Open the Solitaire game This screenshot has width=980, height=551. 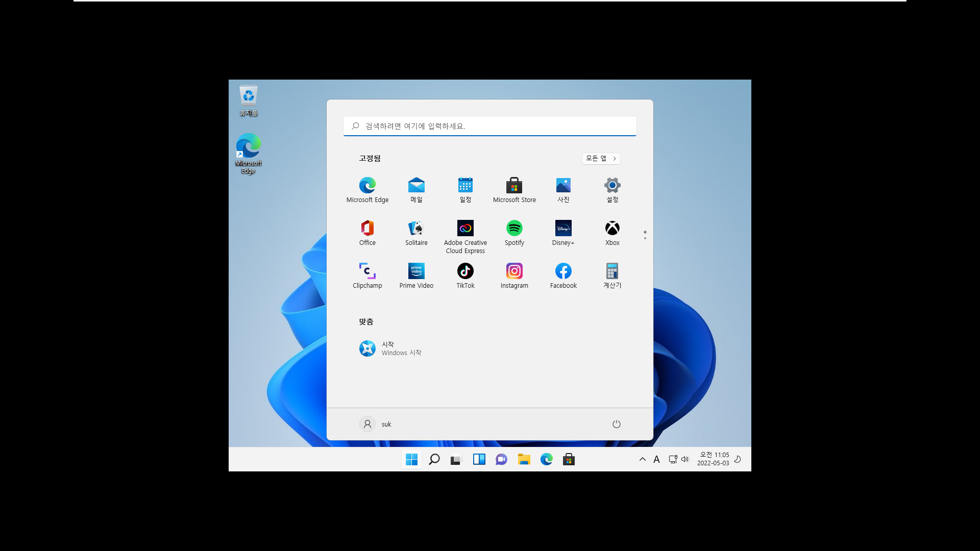coord(416,233)
